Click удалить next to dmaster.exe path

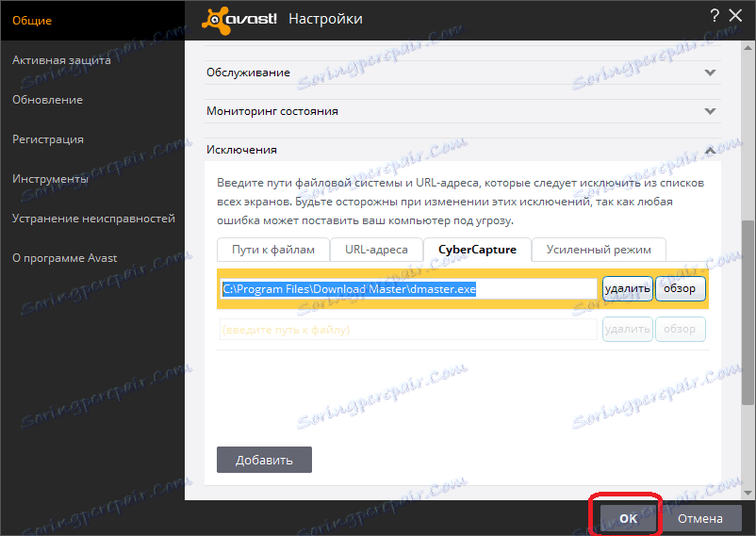click(x=628, y=289)
